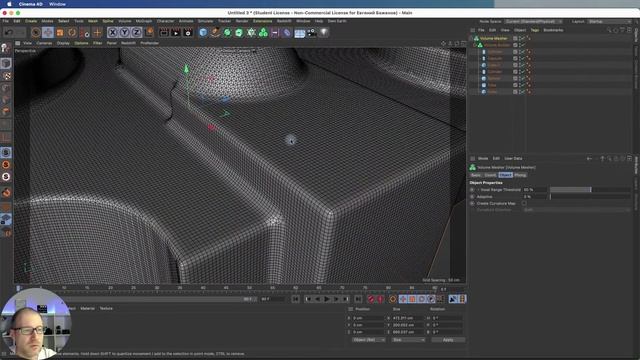Screen dimensions: 640x360
Task: Open the Object Manager Tags menu
Action: coord(535,30)
